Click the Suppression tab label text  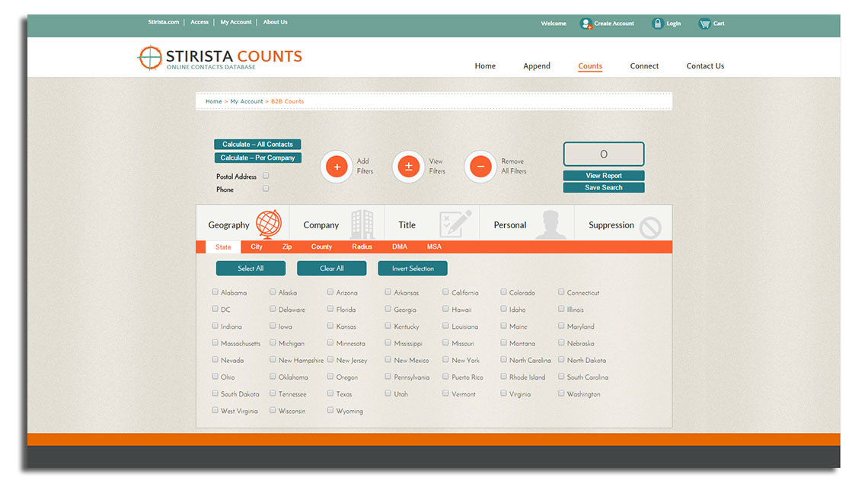click(x=611, y=225)
